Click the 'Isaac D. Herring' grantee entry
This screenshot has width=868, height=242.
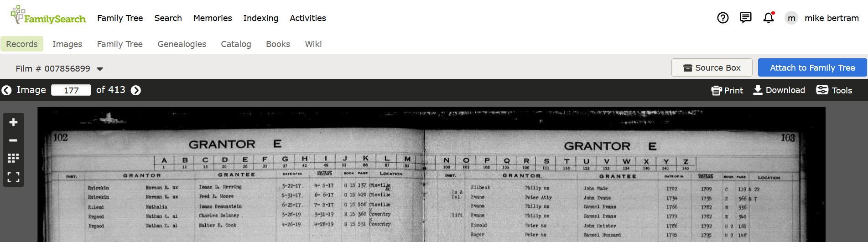(x=220, y=187)
